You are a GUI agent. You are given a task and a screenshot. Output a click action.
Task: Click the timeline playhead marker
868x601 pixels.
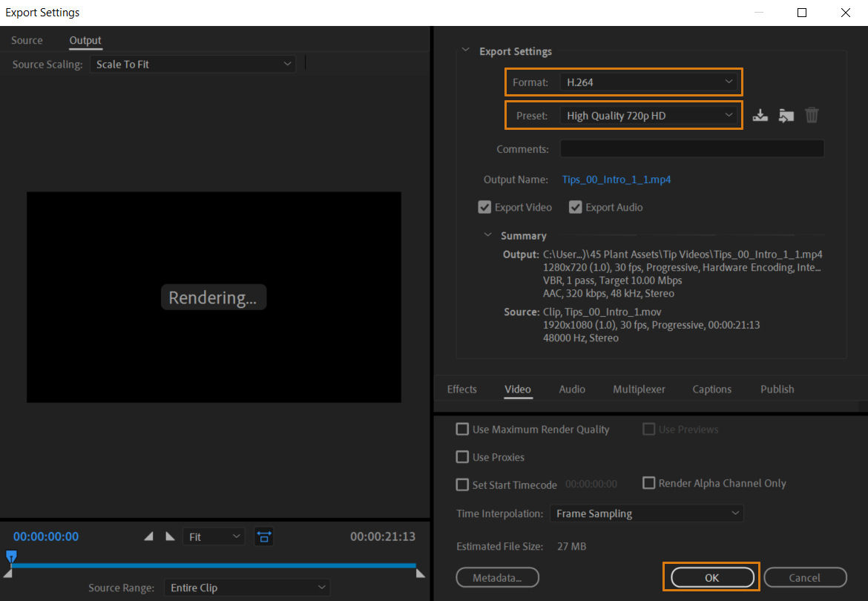tap(11, 556)
